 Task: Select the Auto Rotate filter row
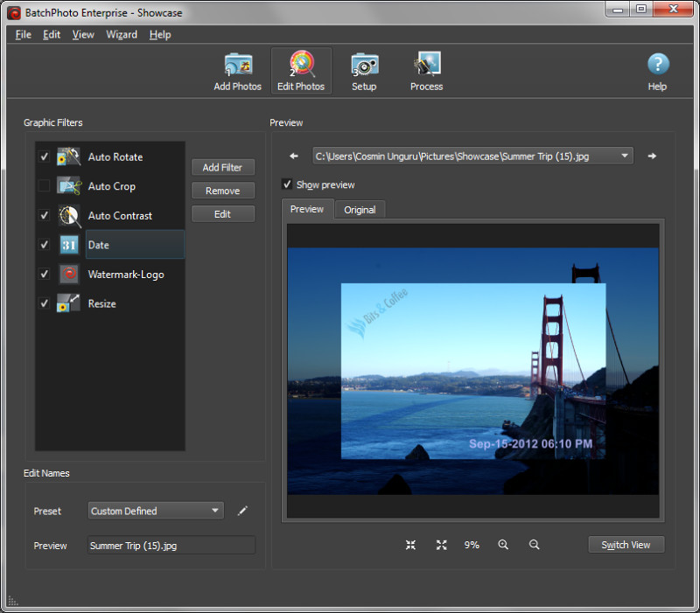(110, 157)
